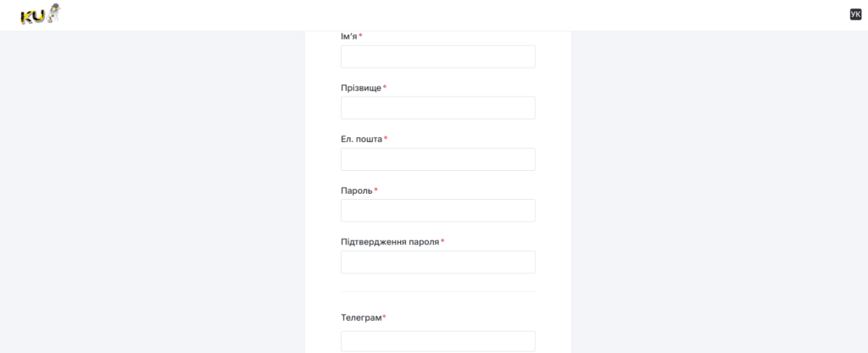The width and height of the screenshot is (868, 353).
Task: Click the Підтвердження пароля label text
Action: [390, 242]
